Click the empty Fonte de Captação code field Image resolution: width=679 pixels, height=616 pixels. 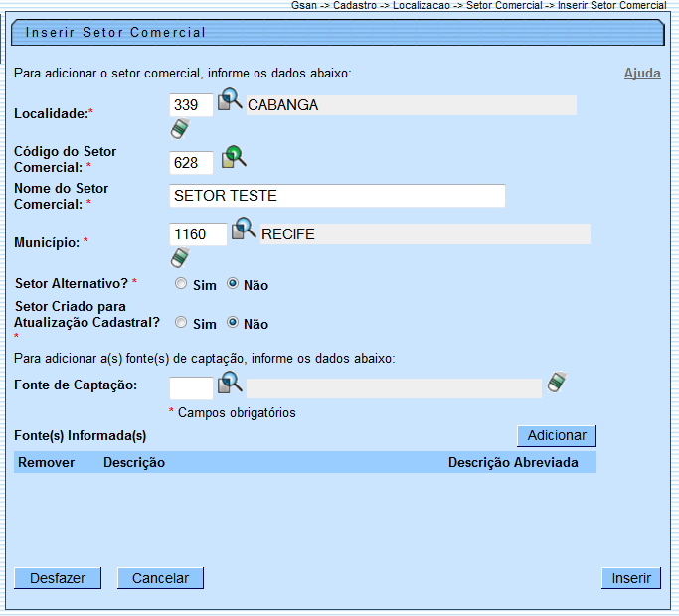191,387
